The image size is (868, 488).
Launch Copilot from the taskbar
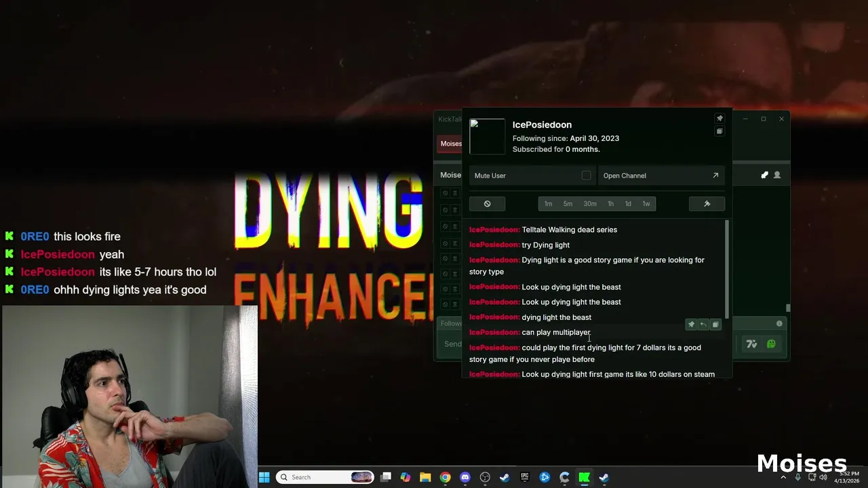[406, 477]
